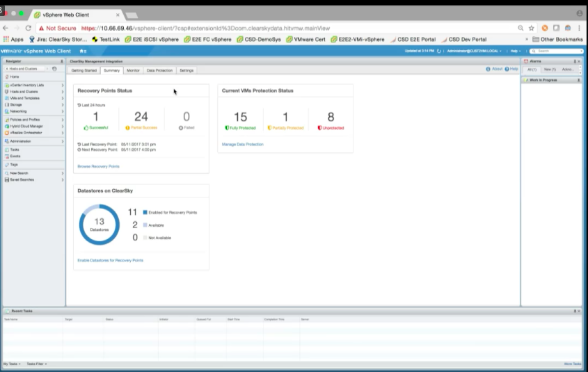Open the Settings tab

(186, 70)
